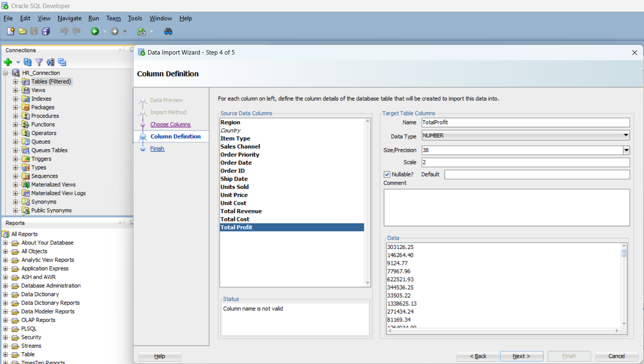644x364 pixels.
Task: Click the New file toolbar icon
Action: (11, 31)
